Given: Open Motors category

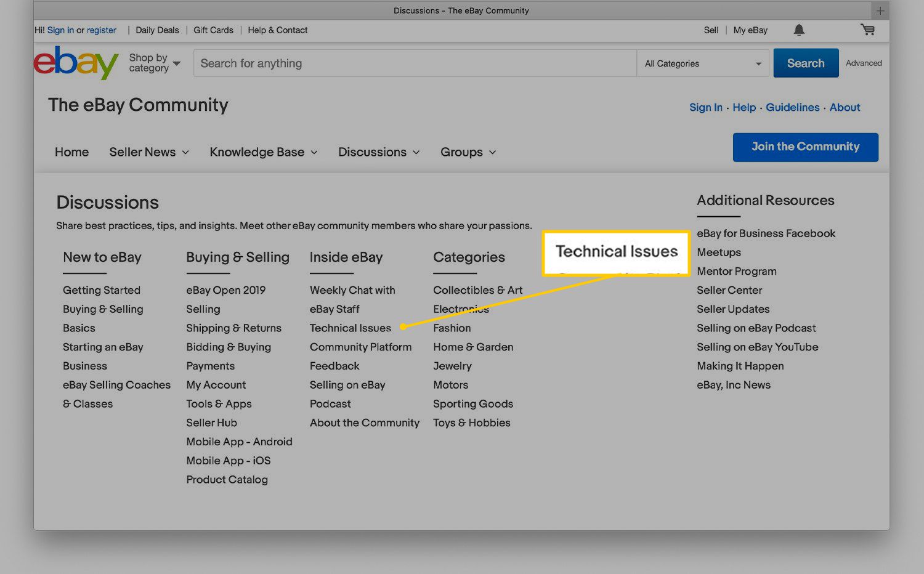Looking at the screenshot, I should (451, 385).
